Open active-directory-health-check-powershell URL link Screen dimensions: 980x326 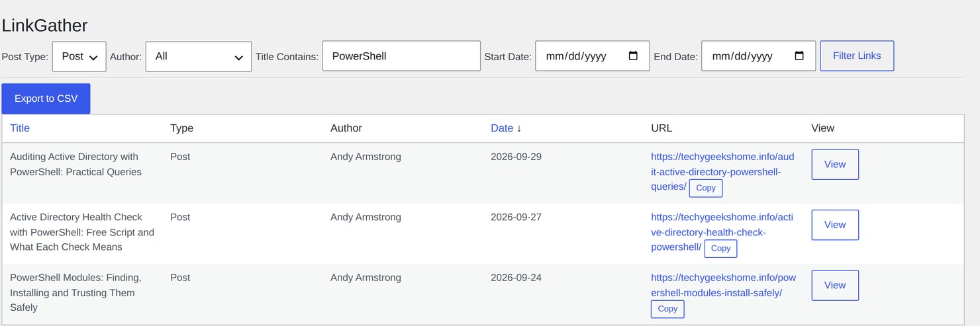[722, 232]
